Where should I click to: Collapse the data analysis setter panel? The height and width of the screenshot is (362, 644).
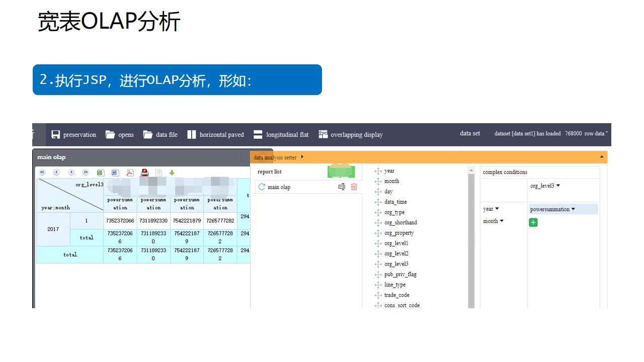click(601, 157)
